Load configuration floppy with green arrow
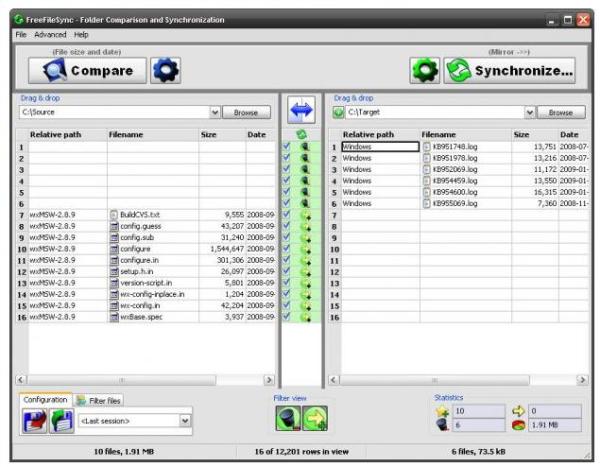Image resolution: width=600 pixels, height=467 pixels. tap(61, 421)
